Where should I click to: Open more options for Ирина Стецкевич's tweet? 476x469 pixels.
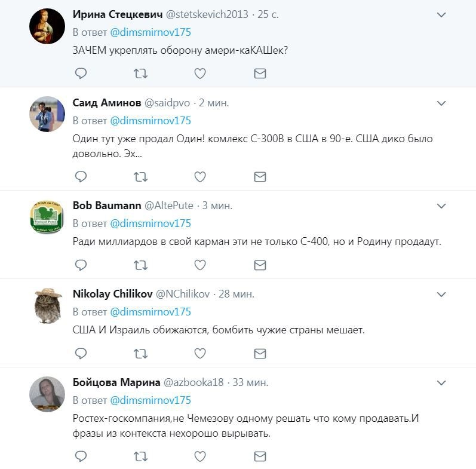tap(441, 15)
